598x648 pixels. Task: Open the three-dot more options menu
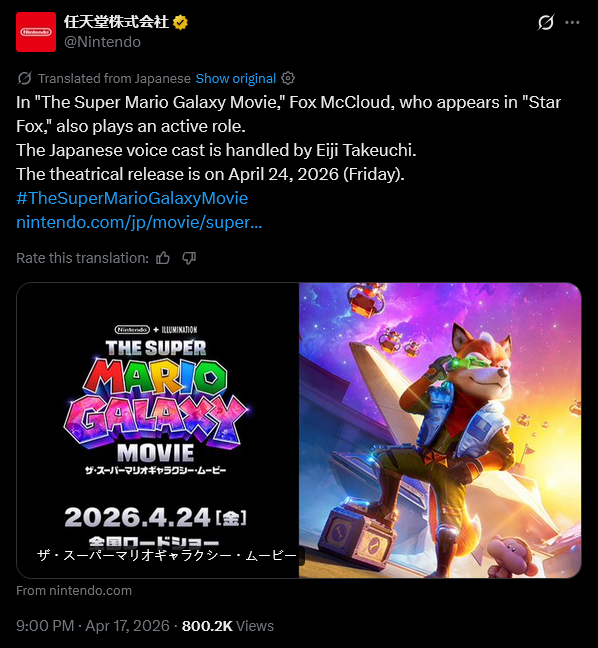pos(572,22)
